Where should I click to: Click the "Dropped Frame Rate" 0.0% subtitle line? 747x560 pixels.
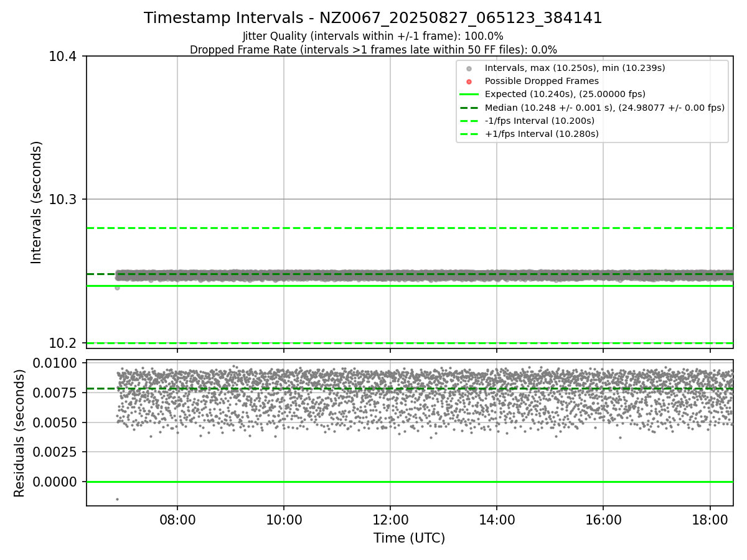373,50
